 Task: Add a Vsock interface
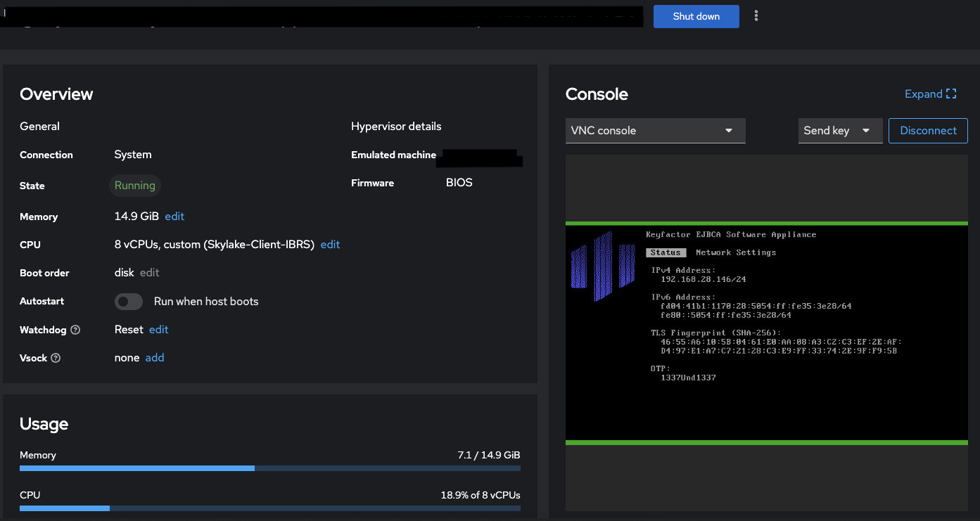[155, 358]
